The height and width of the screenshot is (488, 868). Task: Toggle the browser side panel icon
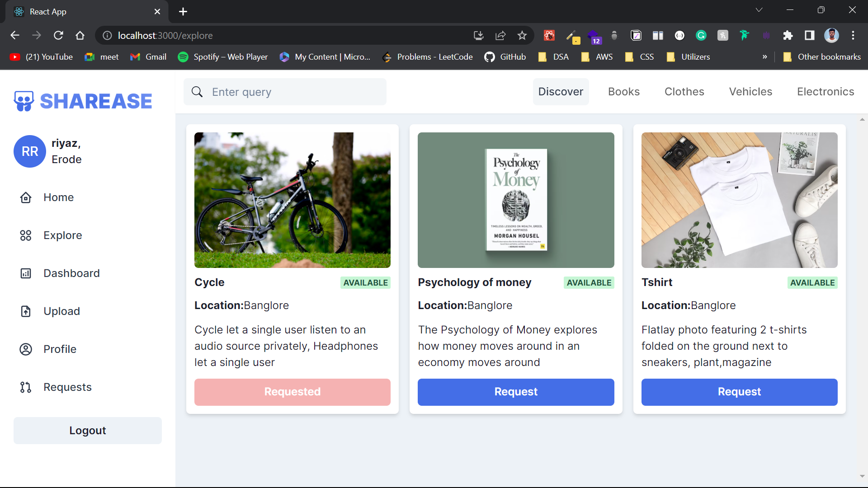(x=809, y=35)
